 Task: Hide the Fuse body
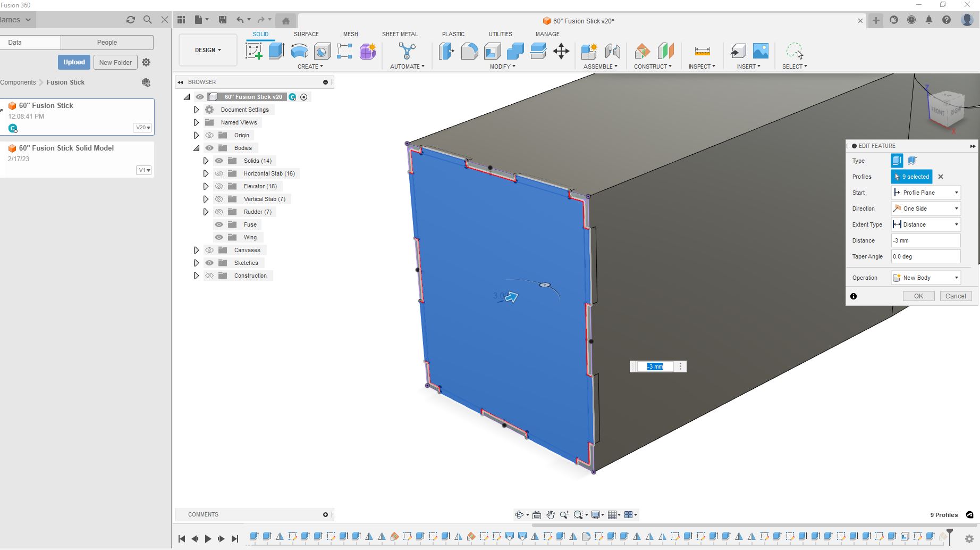pos(219,224)
